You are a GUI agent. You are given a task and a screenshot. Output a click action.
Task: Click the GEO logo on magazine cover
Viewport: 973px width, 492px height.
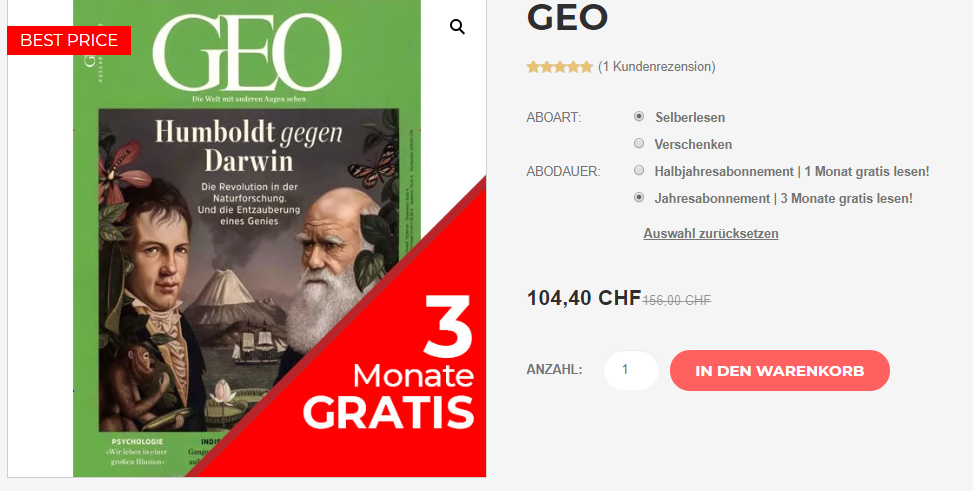247,51
